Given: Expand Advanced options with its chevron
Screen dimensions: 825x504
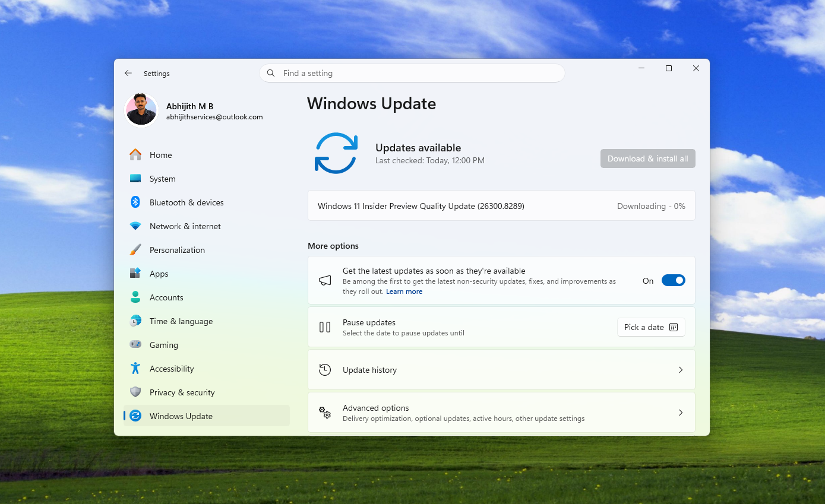Looking at the screenshot, I should (x=681, y=412).
